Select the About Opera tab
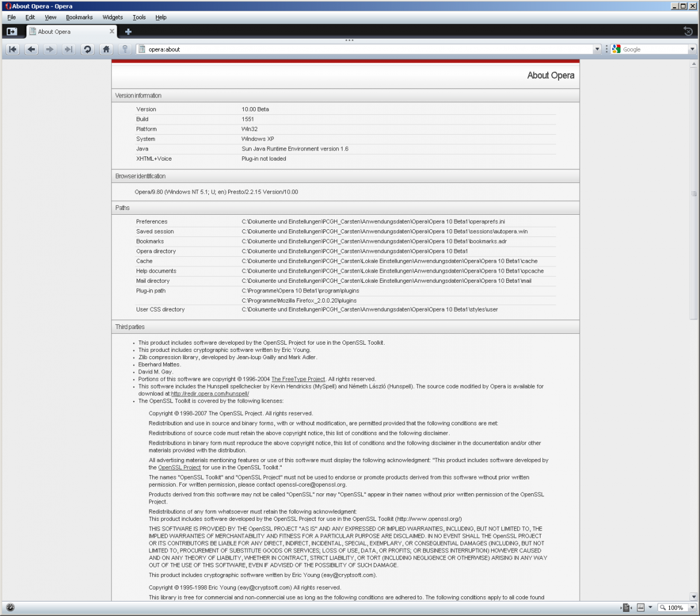The width and height of the screenshot is (700, 616). pos(72,31)
